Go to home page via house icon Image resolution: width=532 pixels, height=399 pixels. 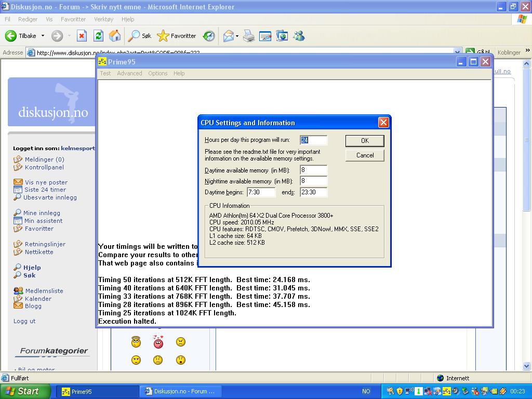(115, 36)
